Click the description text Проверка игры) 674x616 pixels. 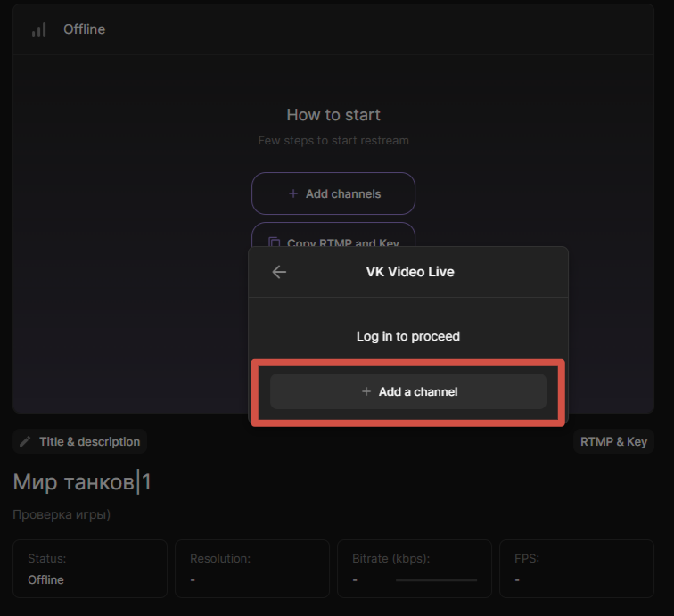coord(62,514)
